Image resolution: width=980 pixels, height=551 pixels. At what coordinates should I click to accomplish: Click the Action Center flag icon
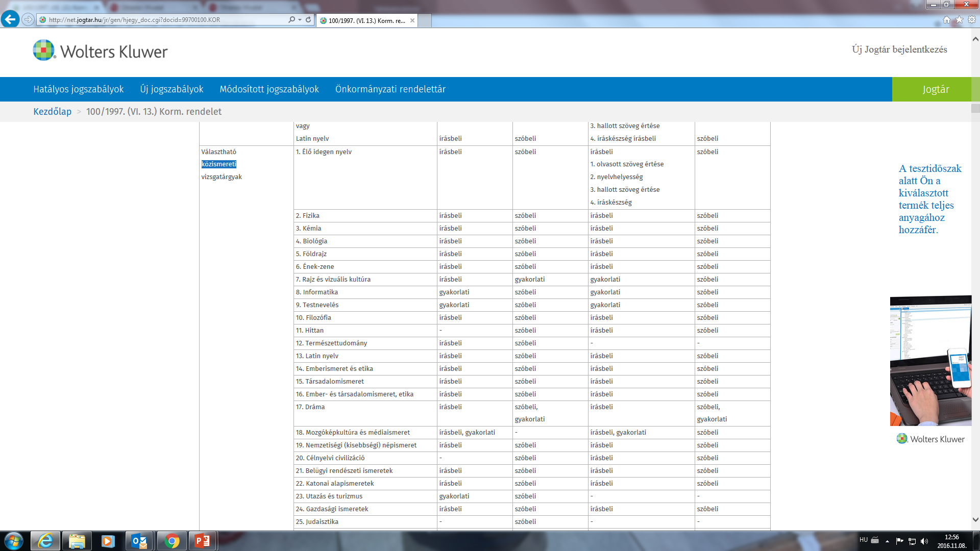899,541
